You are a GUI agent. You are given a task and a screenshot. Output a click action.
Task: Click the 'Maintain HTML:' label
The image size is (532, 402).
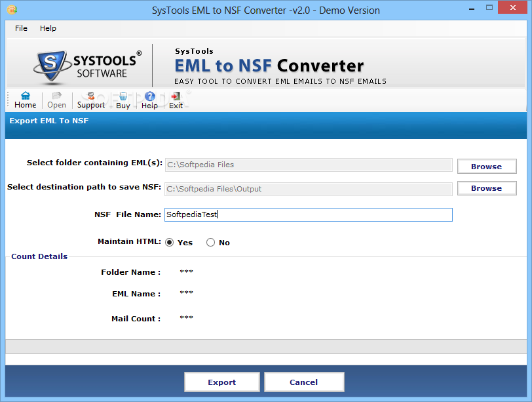[129, 241]
